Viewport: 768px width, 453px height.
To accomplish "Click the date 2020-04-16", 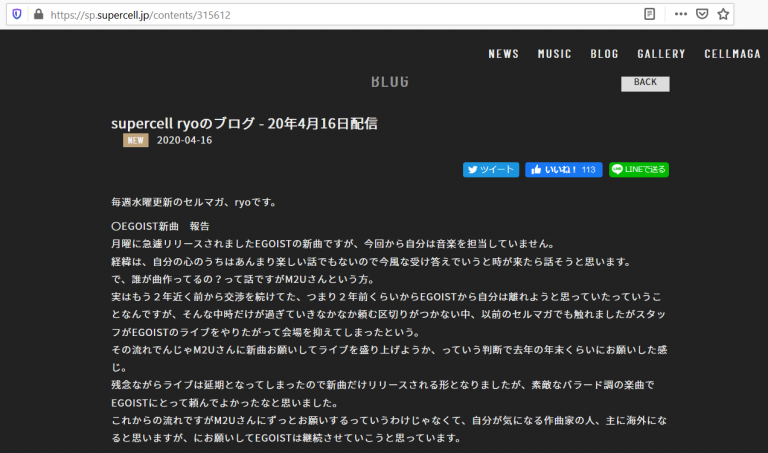I will click(x=184, y=141).
